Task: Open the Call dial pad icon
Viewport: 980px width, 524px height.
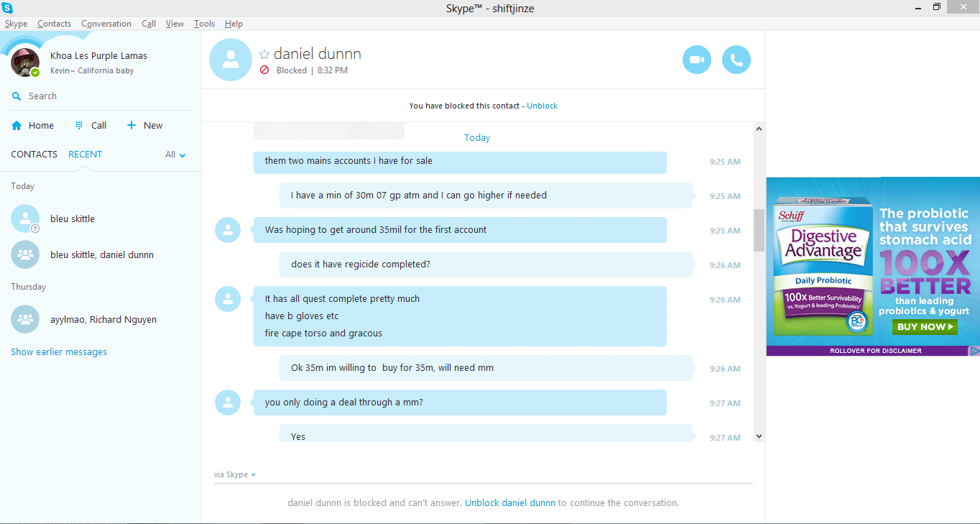Action: [x=79, y=125]
